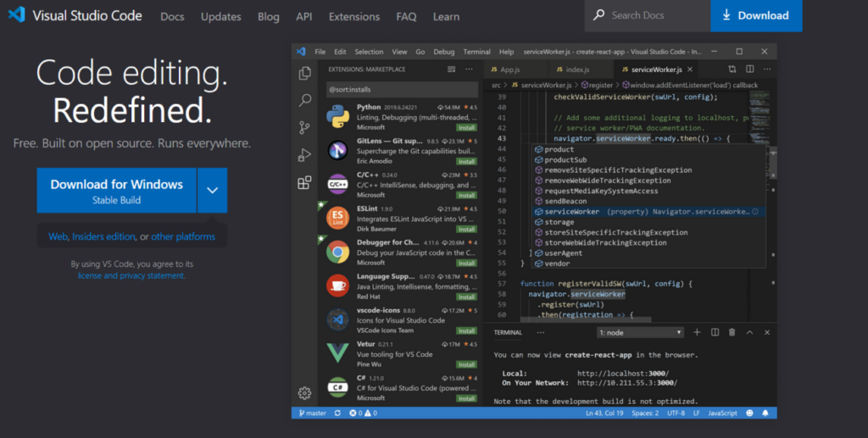Open the Terminal menu in menu bar
Image resolution: width=868 pixels, height=438 pixels.
point(476,52)
